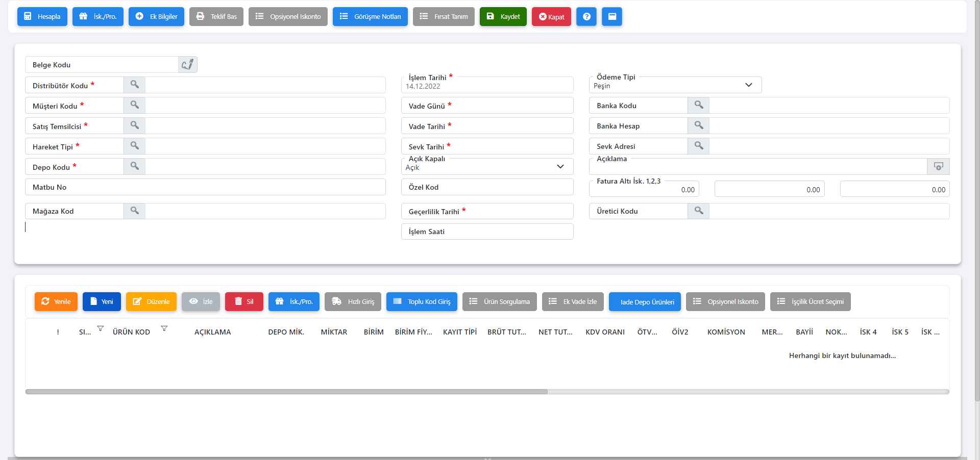Screen dimensions: 980x460
Task: Click the Belge Kodu generate icon
Action: coord(187,64)
